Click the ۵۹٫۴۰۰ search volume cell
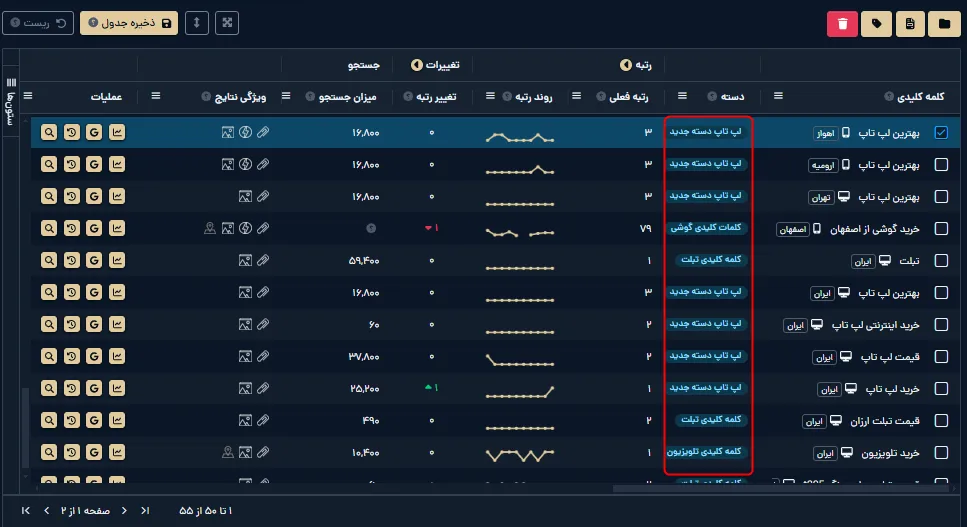The height and width of the screenshot is (527, 967). [364, 261]
